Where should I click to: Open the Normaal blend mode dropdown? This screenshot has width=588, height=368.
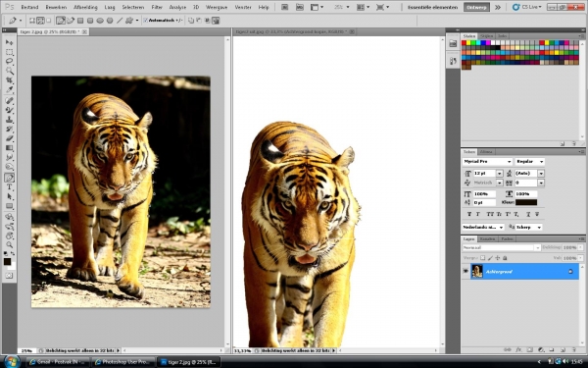click(502, 248)
